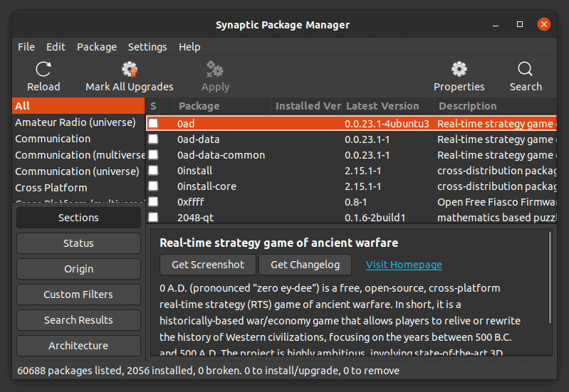Show the Custom Filters view
Screen dimensions: 569x392
pyautogui.click(x=78, y=295)
